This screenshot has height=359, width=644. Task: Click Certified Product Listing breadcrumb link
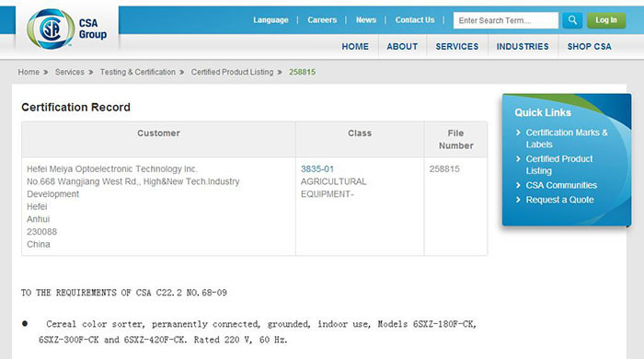232,72
